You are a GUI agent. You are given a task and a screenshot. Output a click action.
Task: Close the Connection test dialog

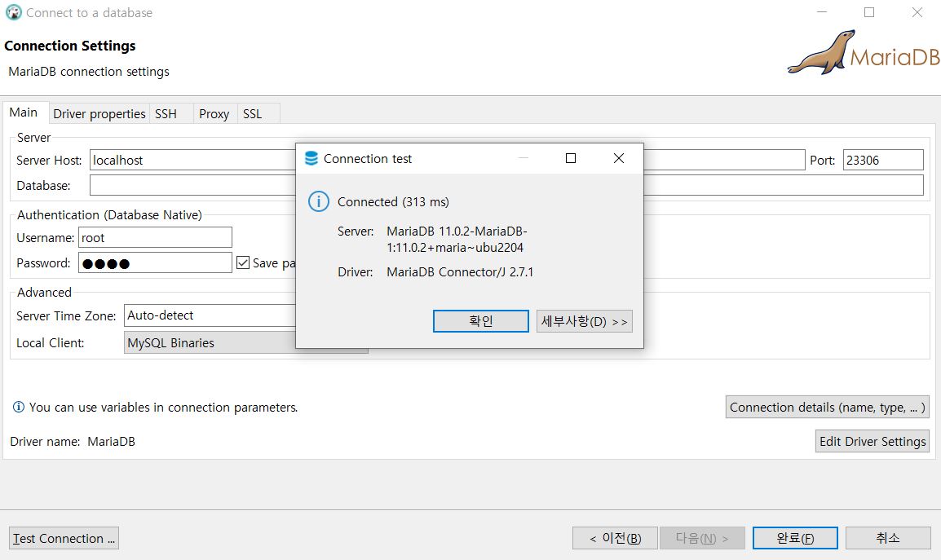(619, 158)
